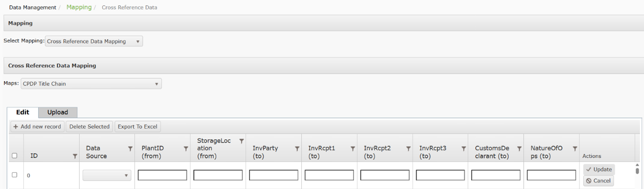Click the grid's vertical scrollbar

point(637,170)
